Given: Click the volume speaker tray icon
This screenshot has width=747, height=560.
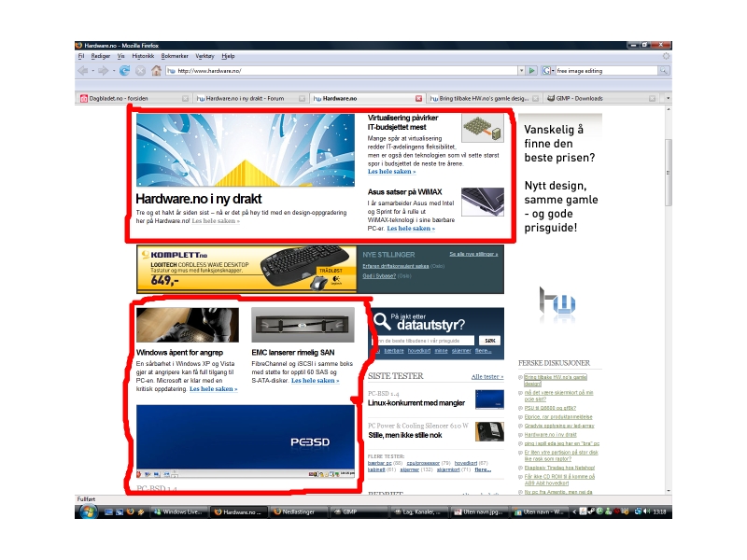Looking at the screenshot, I should 646,511.
